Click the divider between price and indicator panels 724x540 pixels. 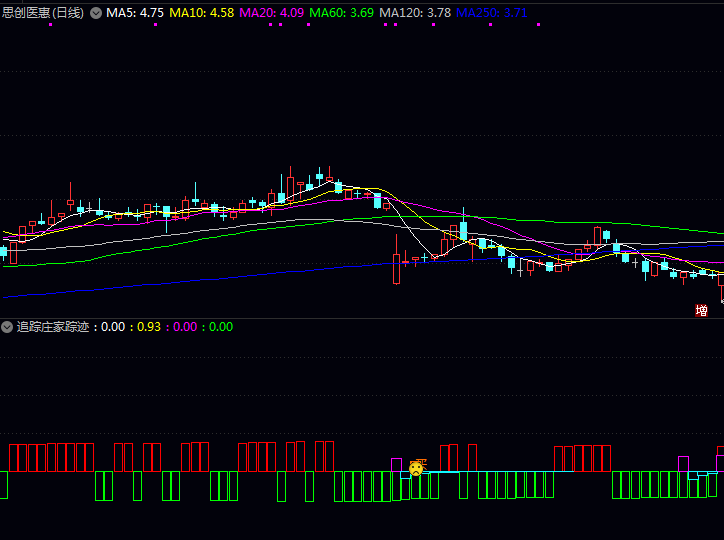362,319
